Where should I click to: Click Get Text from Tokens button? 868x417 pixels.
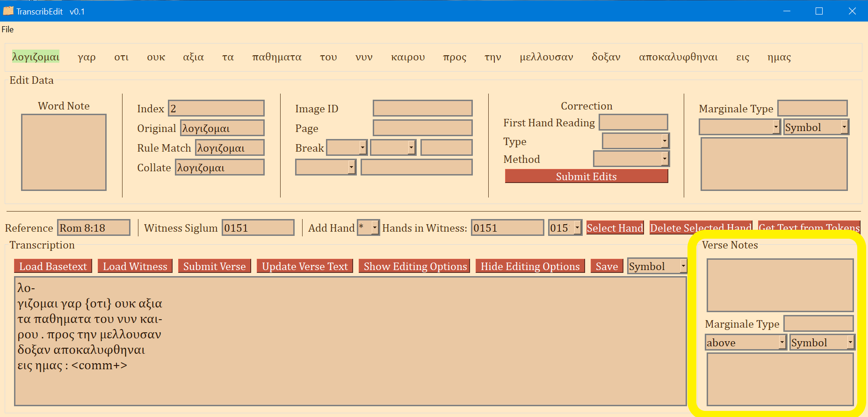[x=809, y=227]
